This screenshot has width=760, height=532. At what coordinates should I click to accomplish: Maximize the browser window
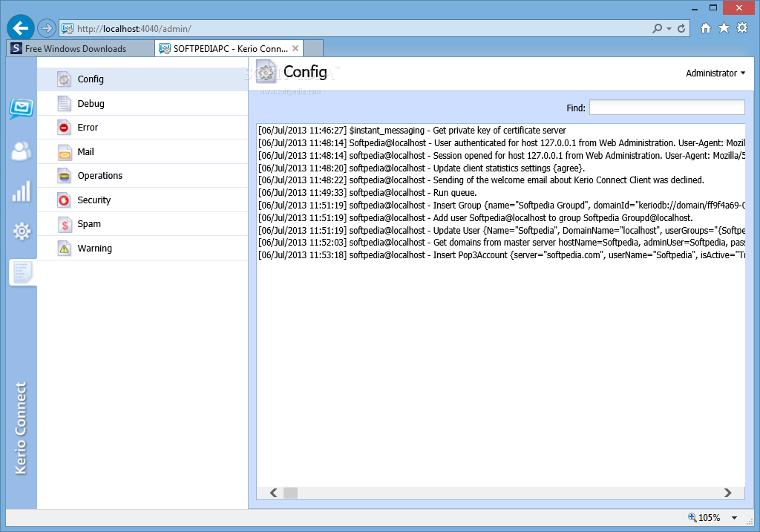pyautogui.click(x=713, y=7)
